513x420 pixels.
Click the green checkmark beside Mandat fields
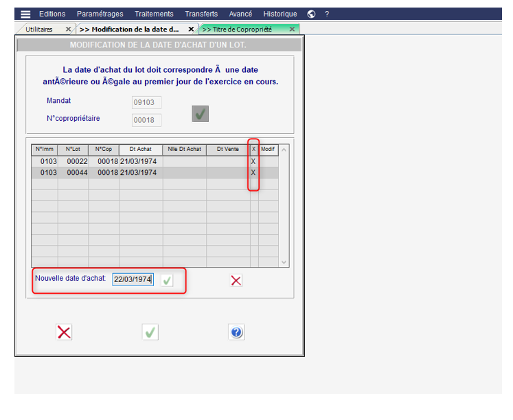pos(201,114)
